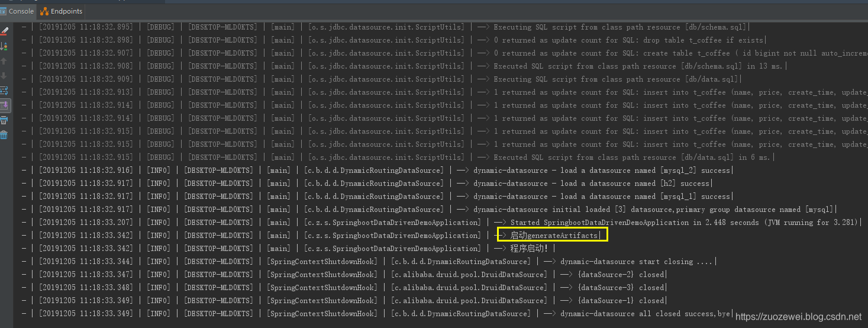
Task: Click the '启动generateArtifacts' log message
Action: (x=554, y=236)
